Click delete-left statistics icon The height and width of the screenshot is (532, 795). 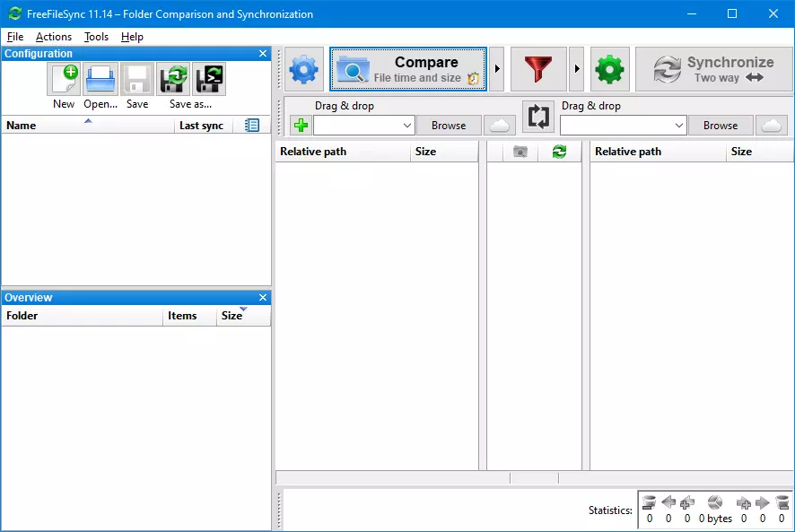(x=649, y=502)
